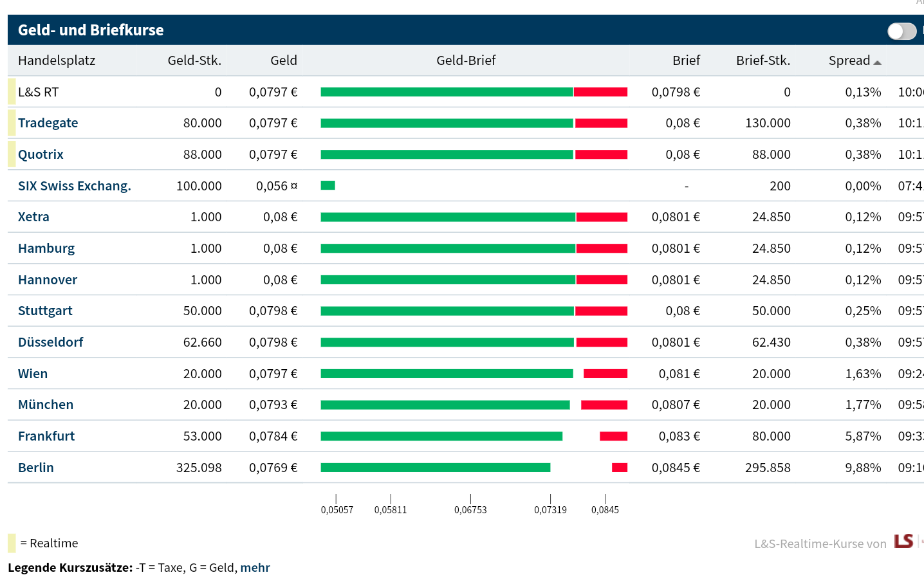Screen dimensions: 924x584
Task: Open the Berlin exchange details
Action: [35, 468]
